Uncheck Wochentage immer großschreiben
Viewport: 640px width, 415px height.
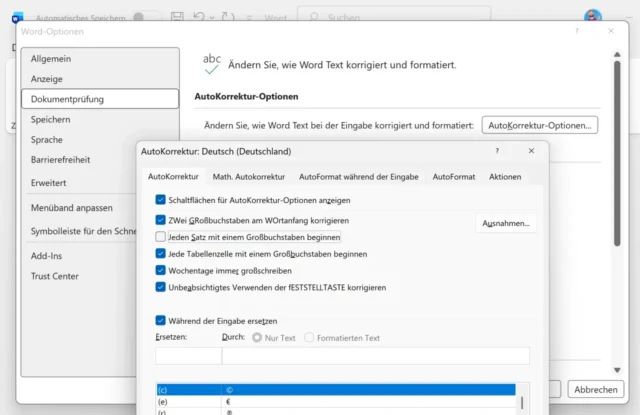[160, 271]
